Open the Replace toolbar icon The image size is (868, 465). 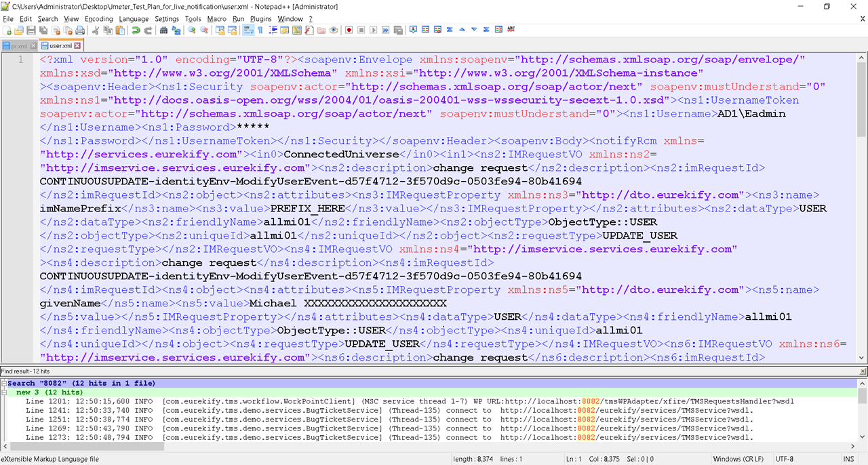click(x=176, y=30)
